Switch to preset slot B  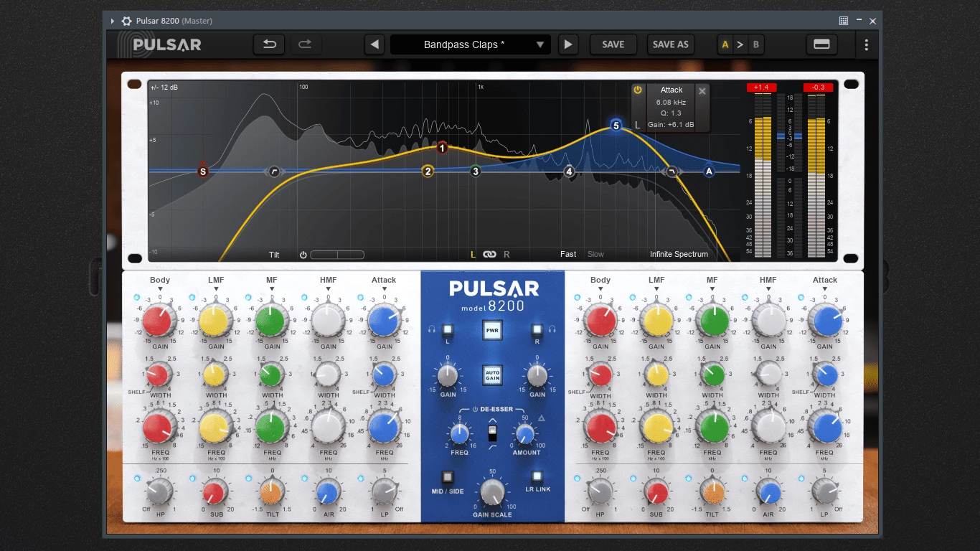(x=755, y=44)
